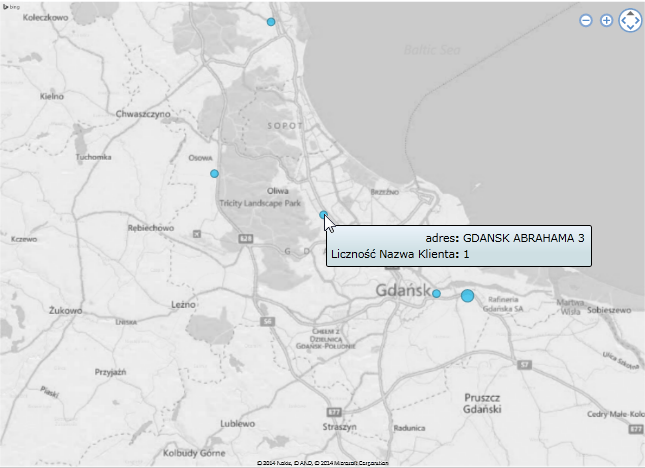Click the Gdańsk city label on map
This screenshot has width=645, height=468.
tap(403, 291)
